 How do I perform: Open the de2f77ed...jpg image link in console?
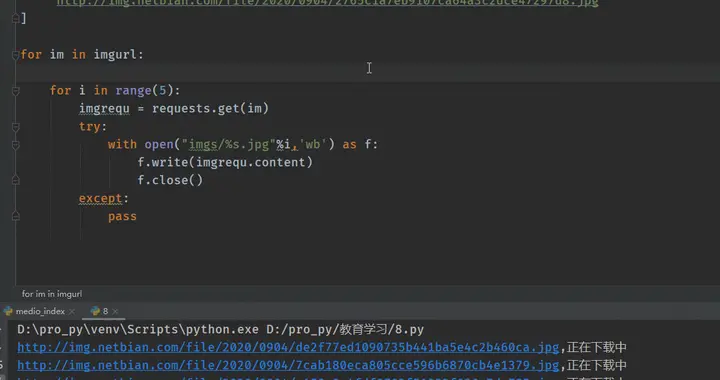(x=288, y=347)
